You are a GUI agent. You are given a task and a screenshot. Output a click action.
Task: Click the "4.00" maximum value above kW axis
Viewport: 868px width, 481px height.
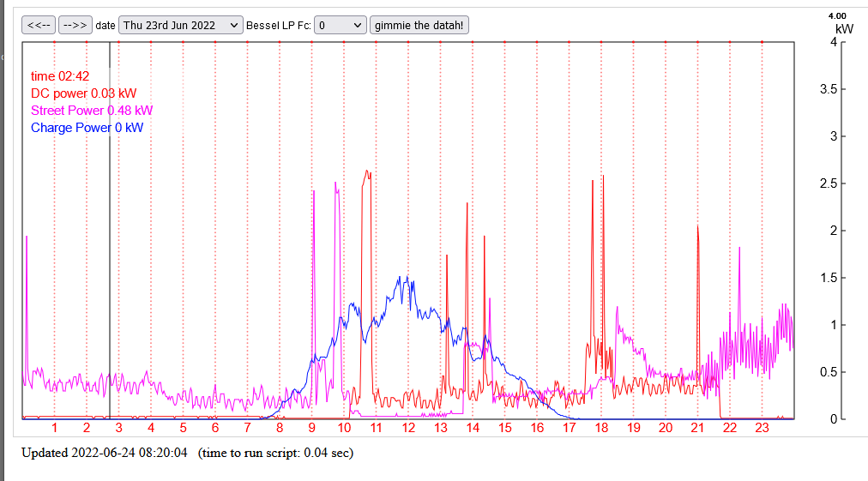click(x=837, y=15)
